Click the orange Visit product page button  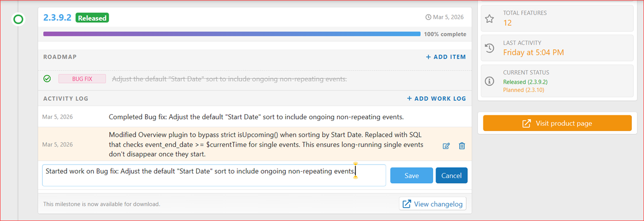(557, 123)
